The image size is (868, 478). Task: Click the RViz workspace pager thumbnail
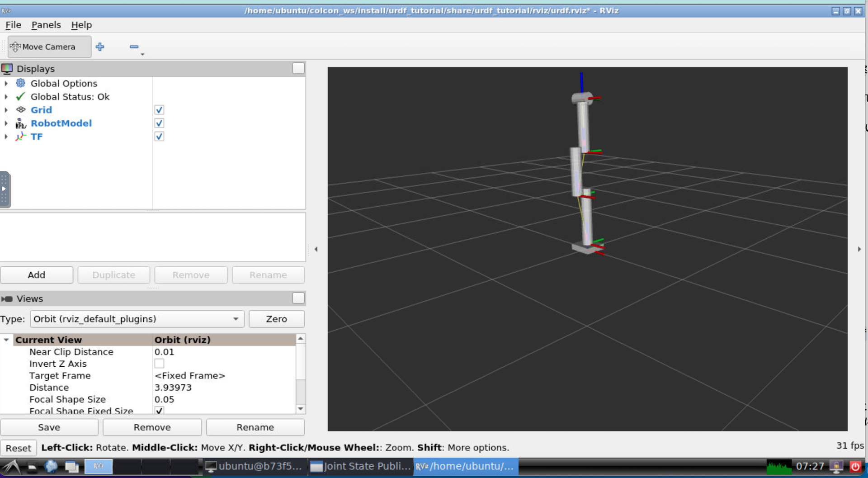pyautogui.click(x=99, y=466)
